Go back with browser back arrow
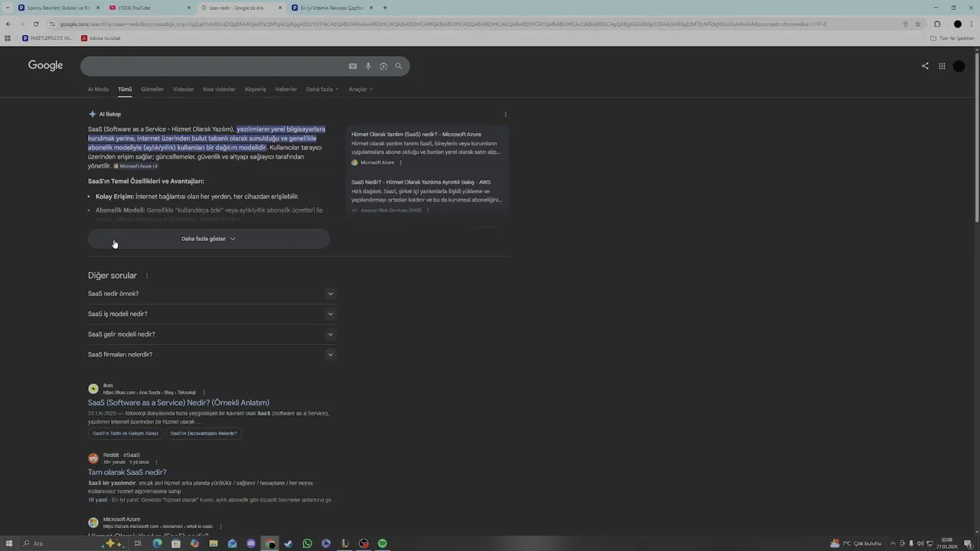 pos(8,24)
